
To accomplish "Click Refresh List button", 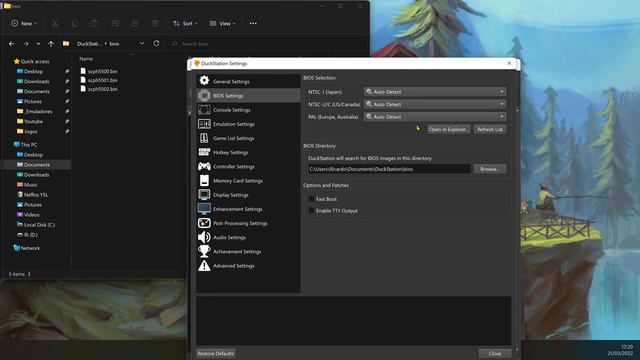I will [490, 129].
